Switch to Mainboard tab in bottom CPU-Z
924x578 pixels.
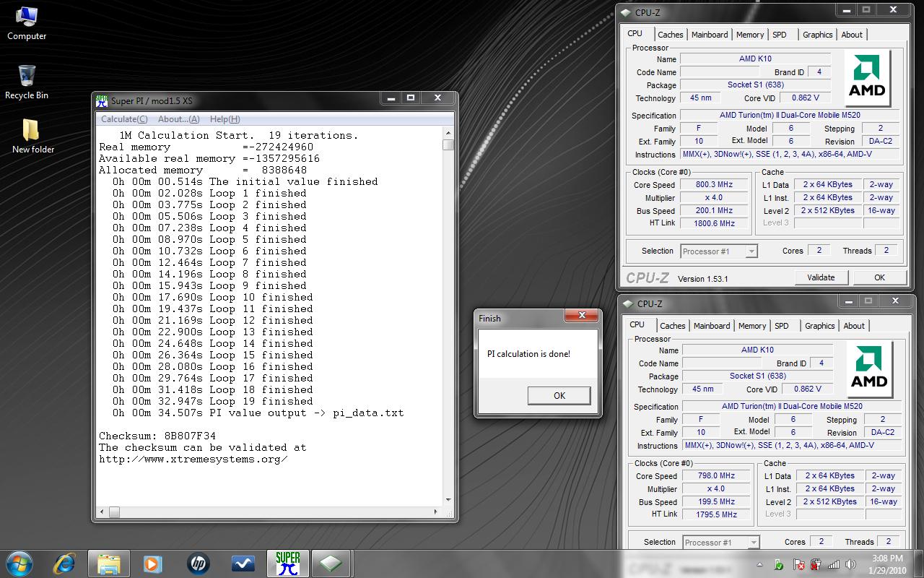click(x=712, y=326)
